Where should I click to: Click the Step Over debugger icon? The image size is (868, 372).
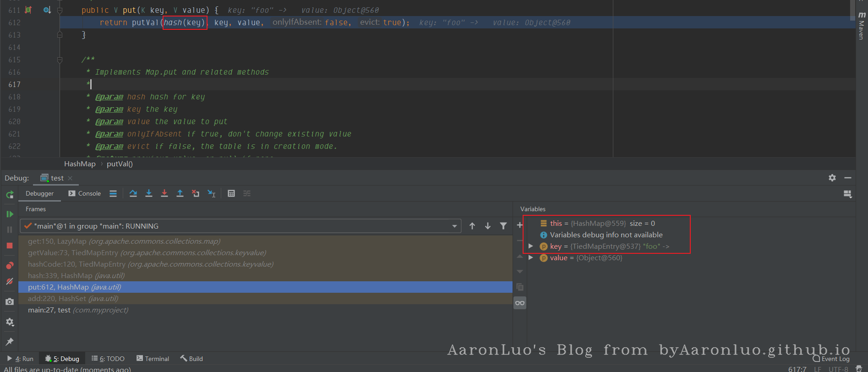click(x=133, y=193)
